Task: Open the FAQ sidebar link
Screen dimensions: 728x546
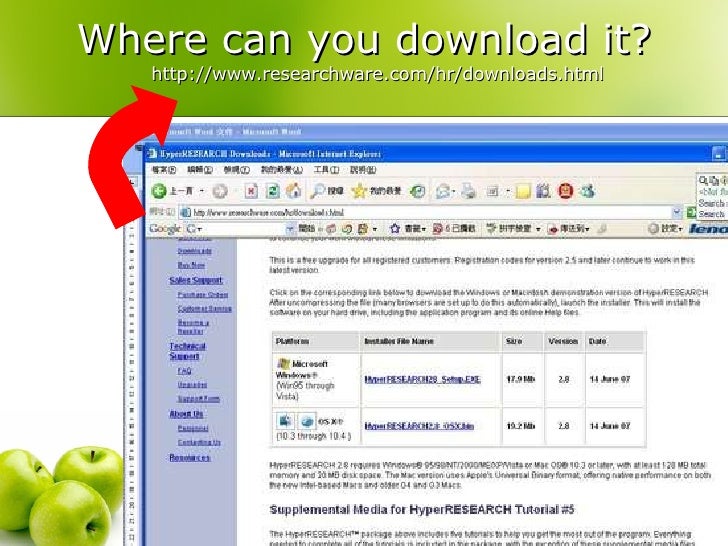Action: click(x=184, y=371)
